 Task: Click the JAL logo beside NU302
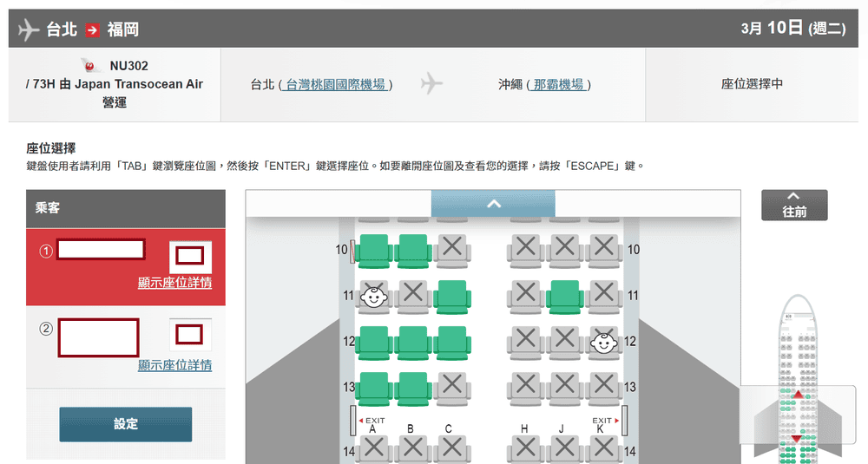tap(91, 66)
